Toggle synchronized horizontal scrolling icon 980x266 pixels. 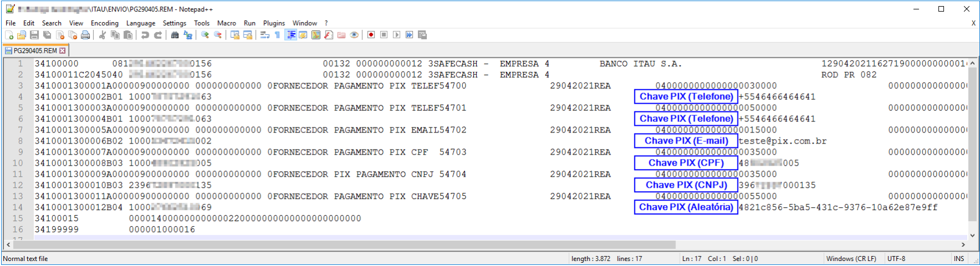[247, 35]
